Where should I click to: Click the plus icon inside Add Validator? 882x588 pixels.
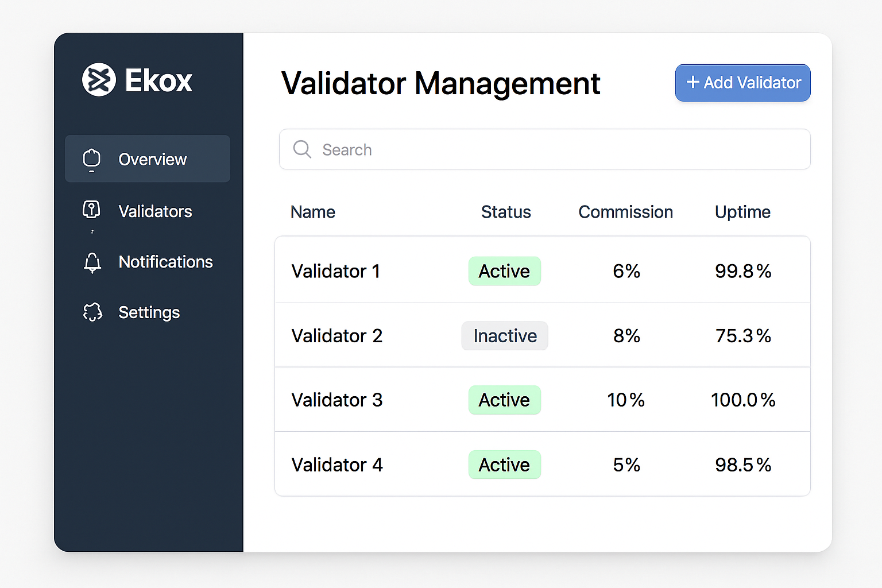click(693, 82)
